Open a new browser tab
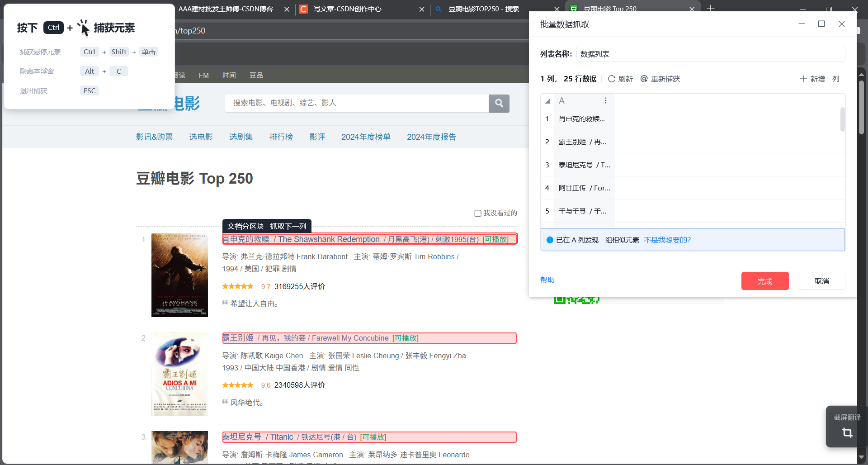868x465 pixels. pyautogui.click(x=711, y=9)
